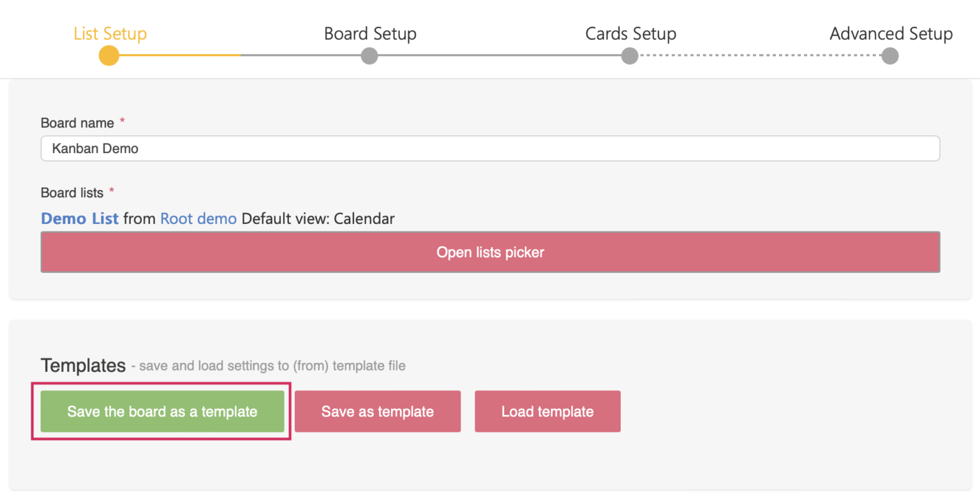Go to the Advanced Setup wizard step
Screen dimensions: 980x502
[891, 34]
